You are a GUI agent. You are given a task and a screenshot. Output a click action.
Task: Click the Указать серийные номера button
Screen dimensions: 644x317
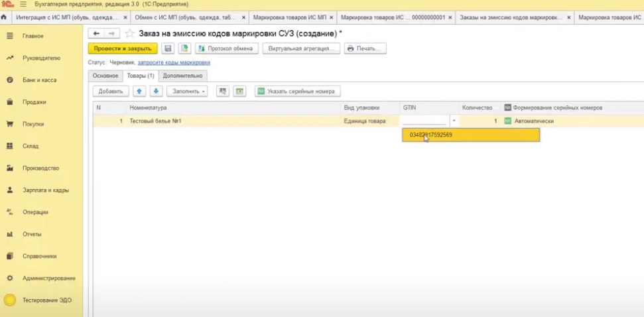coord(298,91)
